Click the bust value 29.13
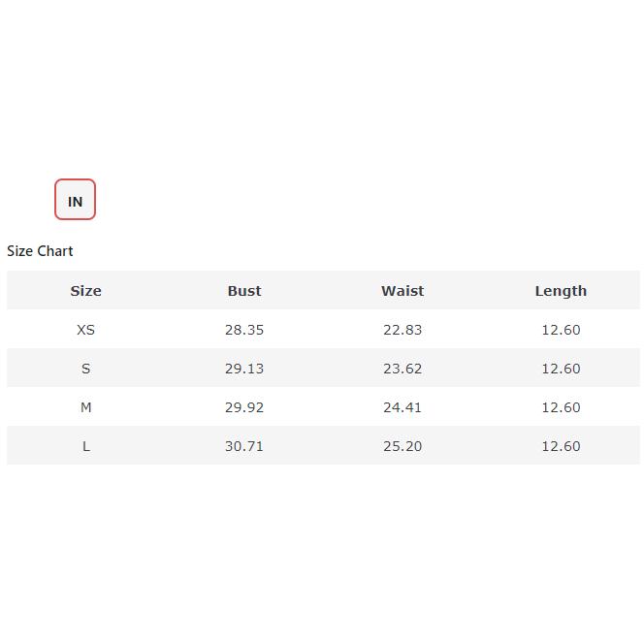644x644 pixels. [x=244, y=369]
